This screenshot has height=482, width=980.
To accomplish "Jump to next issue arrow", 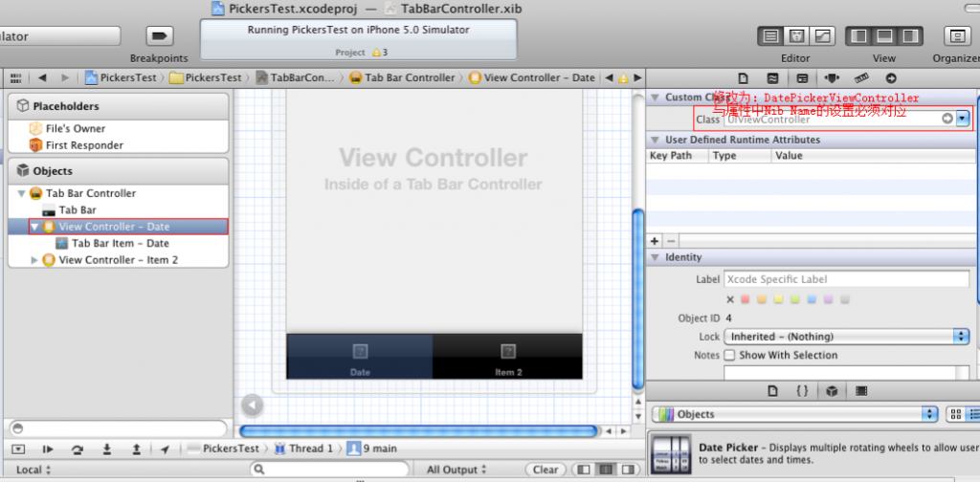I will pos(637,78).
